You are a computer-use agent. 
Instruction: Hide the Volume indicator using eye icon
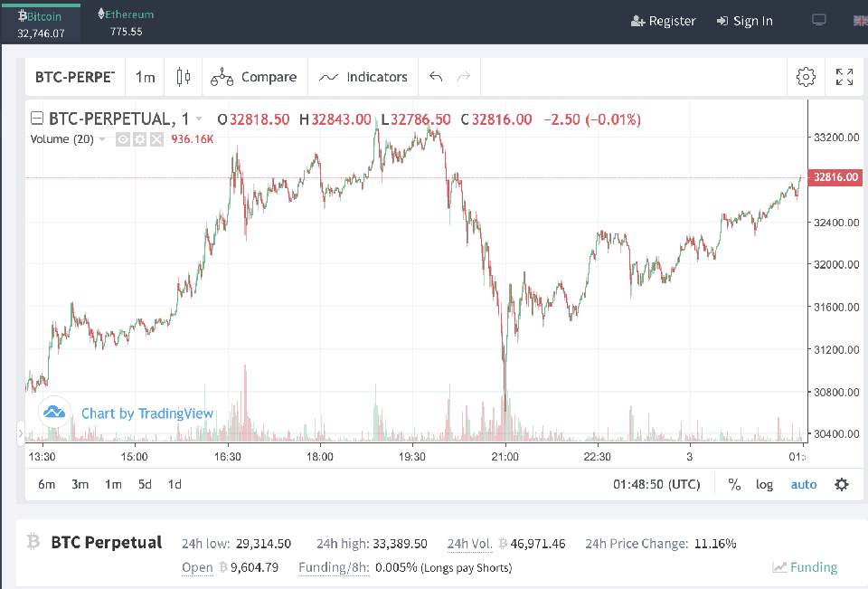click(123, 139)
